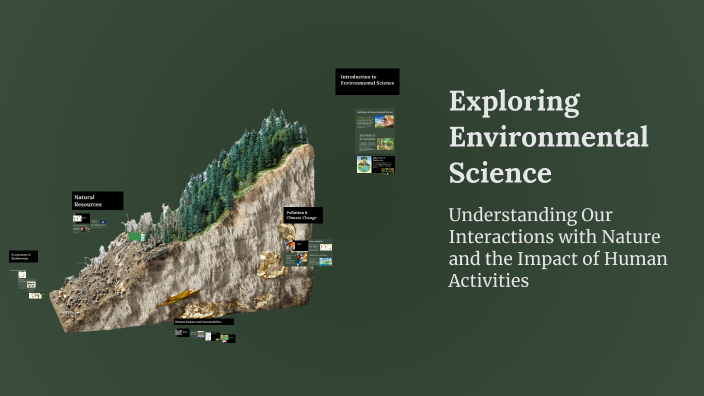This screenshot has height=396, width=704.
Task: Open the Natural Resources topic label
Action: (97, 201)
